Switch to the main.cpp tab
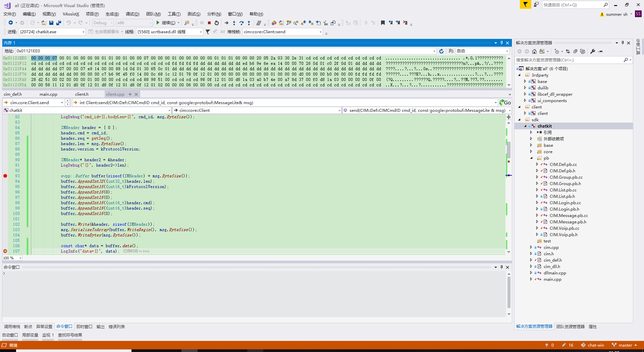This screenshot has width=644, height=352. click(x=48, y=94)
